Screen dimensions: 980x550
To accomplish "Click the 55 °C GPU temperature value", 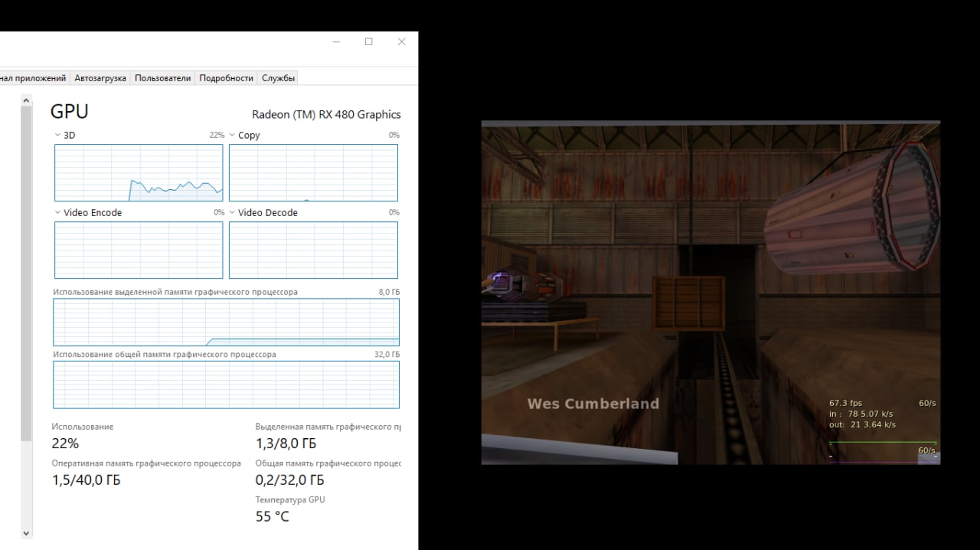I will tap(272, 516).
